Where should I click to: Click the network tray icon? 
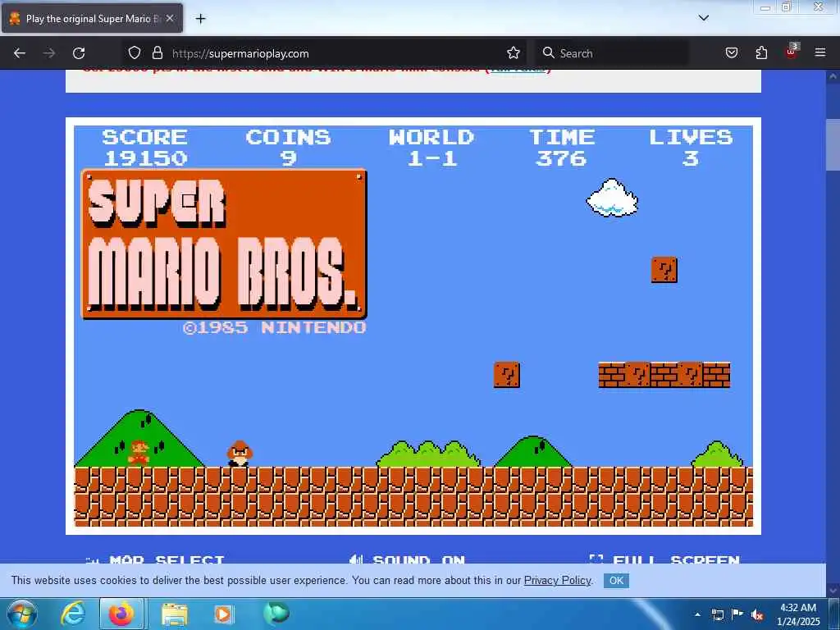coord(717,614)
